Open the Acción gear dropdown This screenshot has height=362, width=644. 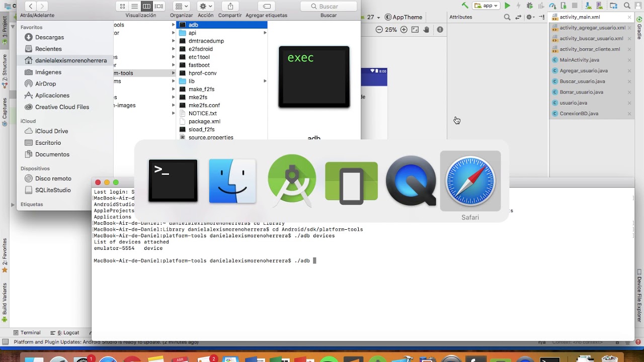(x=205, y=6)
